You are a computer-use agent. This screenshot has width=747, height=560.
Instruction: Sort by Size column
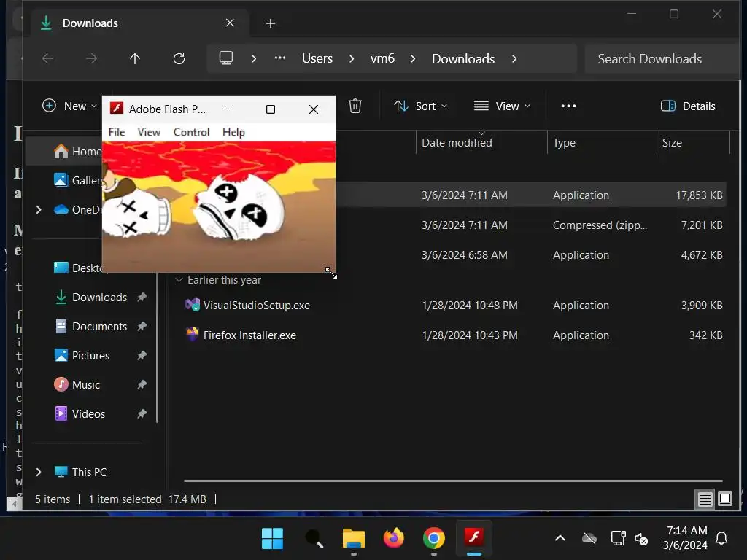coord(693,142)
